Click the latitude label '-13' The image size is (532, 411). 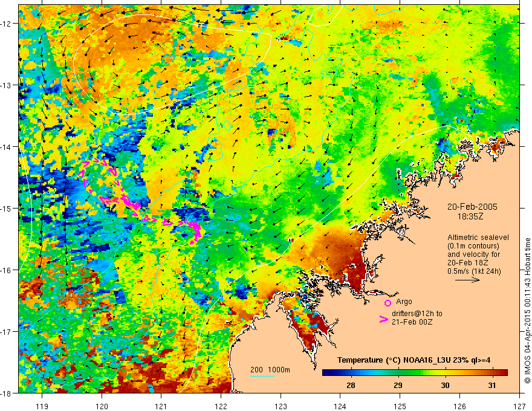pos(7,85)
